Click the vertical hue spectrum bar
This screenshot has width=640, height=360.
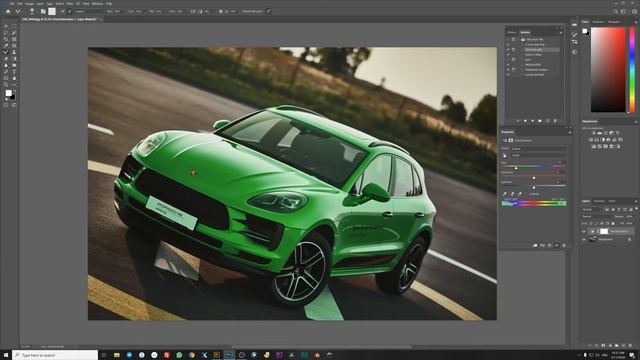point(632,70)
